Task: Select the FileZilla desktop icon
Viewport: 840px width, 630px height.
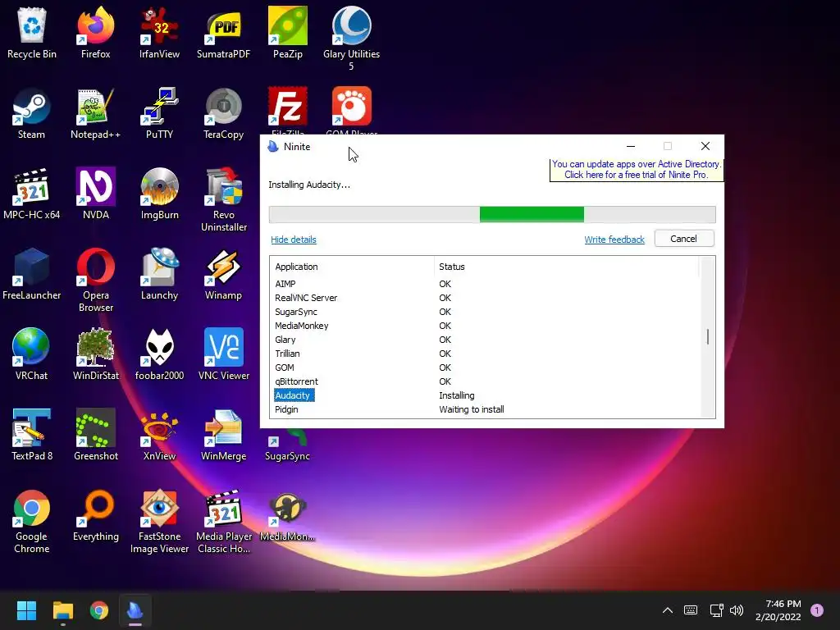Action: click(288, 110)
